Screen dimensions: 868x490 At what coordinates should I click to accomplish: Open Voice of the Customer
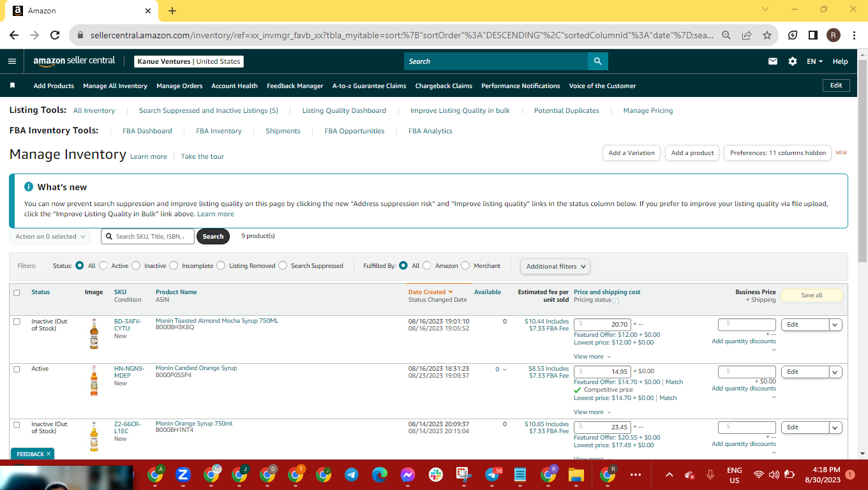[602, 85]
